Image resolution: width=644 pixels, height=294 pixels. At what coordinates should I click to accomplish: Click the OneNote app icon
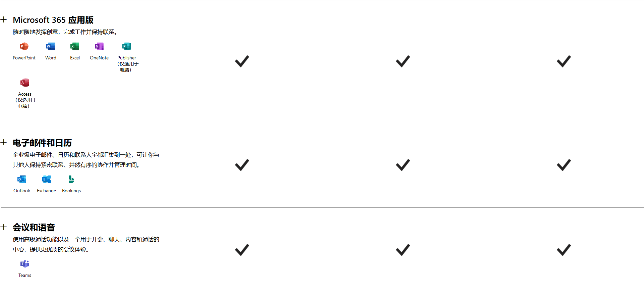[99, 46]
